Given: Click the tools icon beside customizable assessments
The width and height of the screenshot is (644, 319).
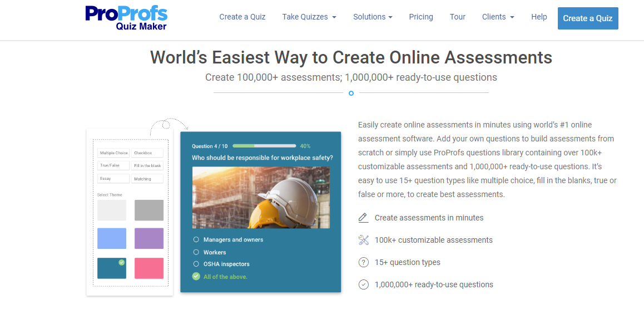Looking at the screenshot, I should pos(364,240).
